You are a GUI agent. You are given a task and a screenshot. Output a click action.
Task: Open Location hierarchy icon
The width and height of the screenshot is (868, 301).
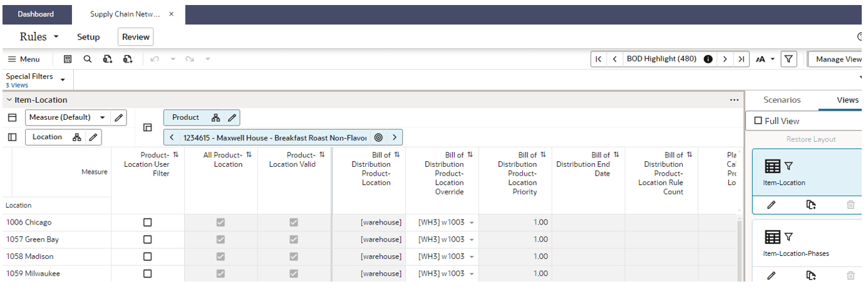pos(77,137)
